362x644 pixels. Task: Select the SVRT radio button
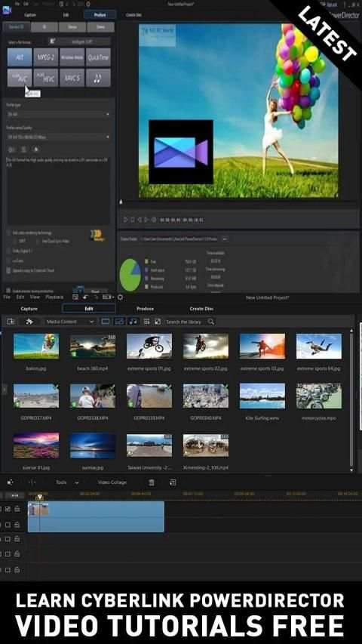(15, 241)
